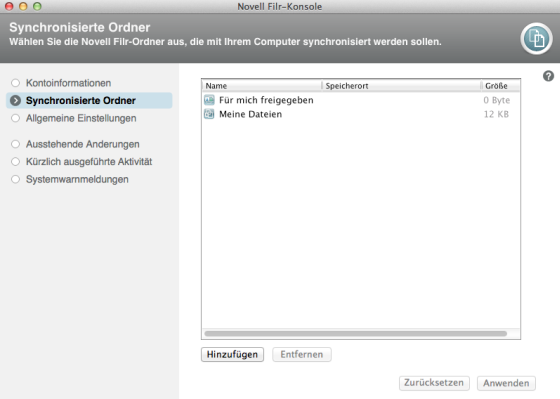
Task: Click the 'Meine Dateien' folder icon
Action: tap(209, 114)
